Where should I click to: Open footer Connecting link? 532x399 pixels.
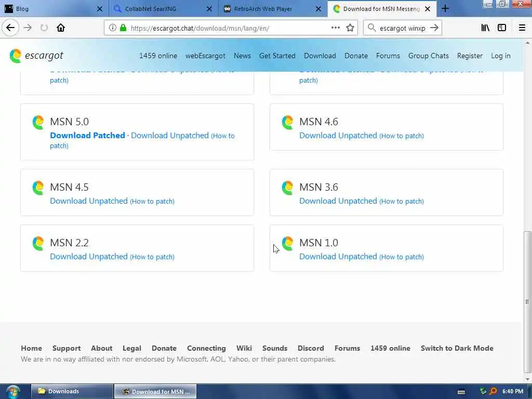(206, 348)
